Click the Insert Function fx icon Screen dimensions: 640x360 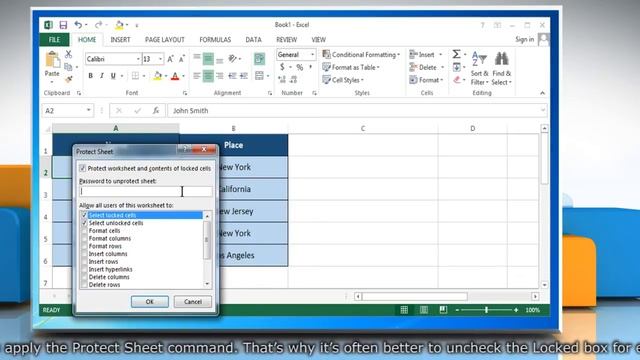(156, 111)
